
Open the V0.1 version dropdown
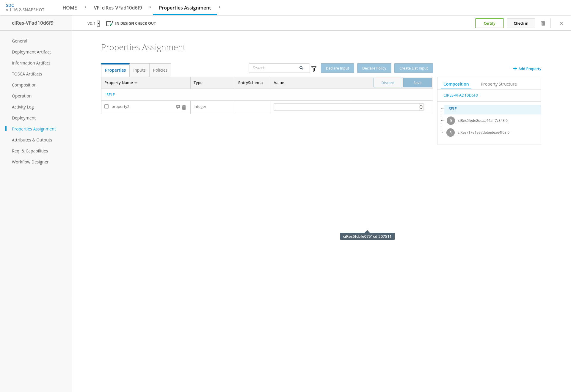tap(98, 23)
